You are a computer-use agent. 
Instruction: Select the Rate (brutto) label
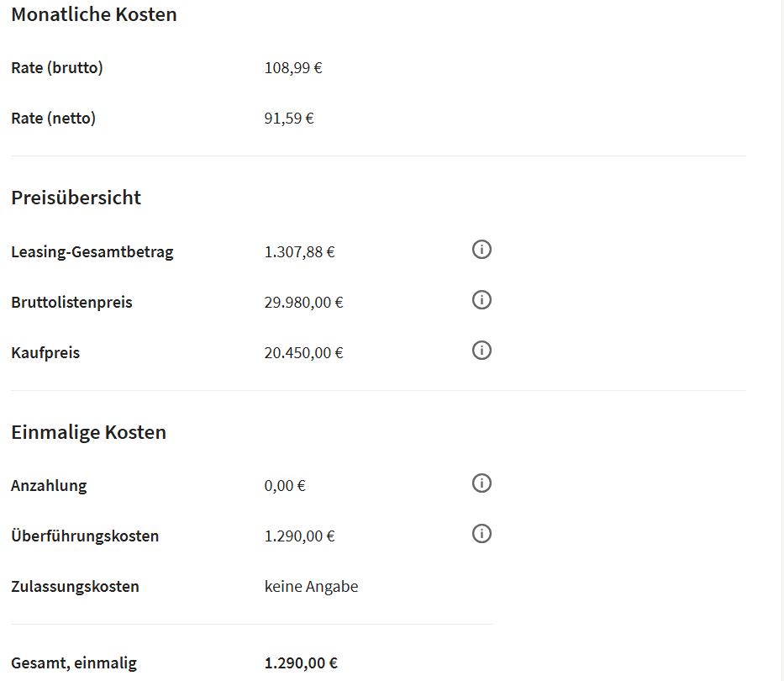click(x=57, y=68)
